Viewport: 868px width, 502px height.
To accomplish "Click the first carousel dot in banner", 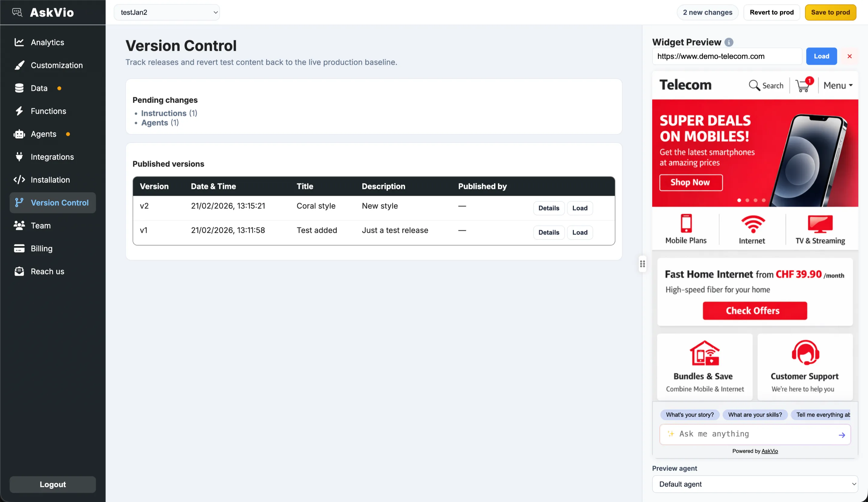I will [739, 200].
